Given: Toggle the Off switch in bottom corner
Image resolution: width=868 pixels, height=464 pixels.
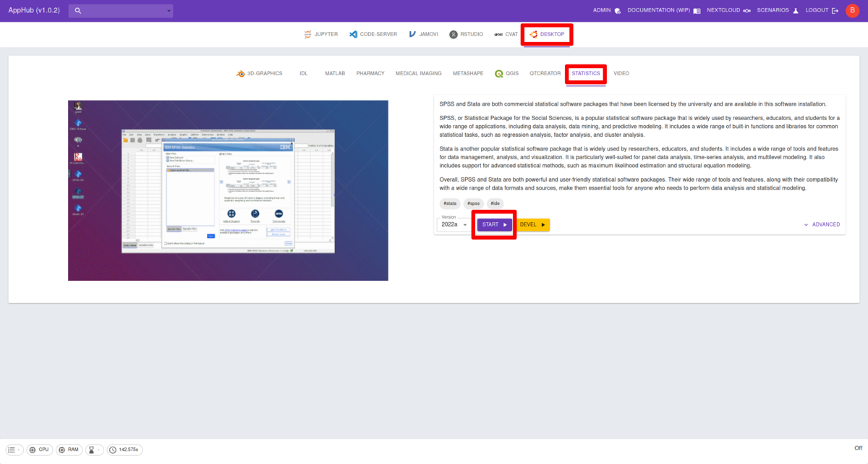Looking at the screenshot, I should 858,448.
